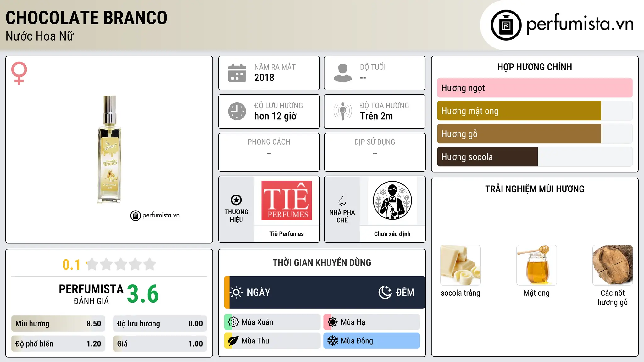644x362 pixels.
Task: Click the ĐÊM label
Action: coord(405,293)
